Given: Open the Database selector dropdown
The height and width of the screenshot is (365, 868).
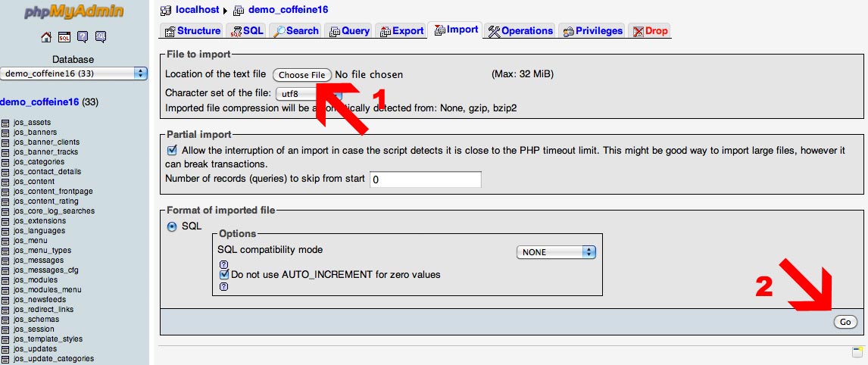Looking at the screenshot, I should point(74,73).
